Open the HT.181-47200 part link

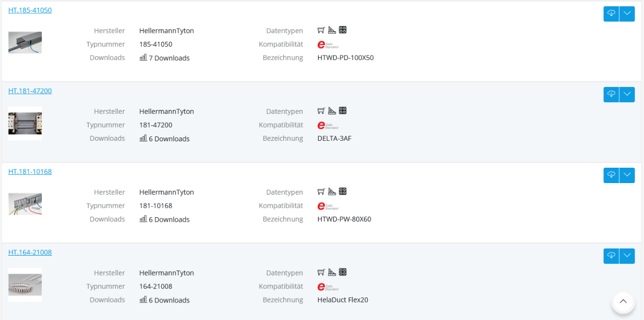[x=30, y=91]
